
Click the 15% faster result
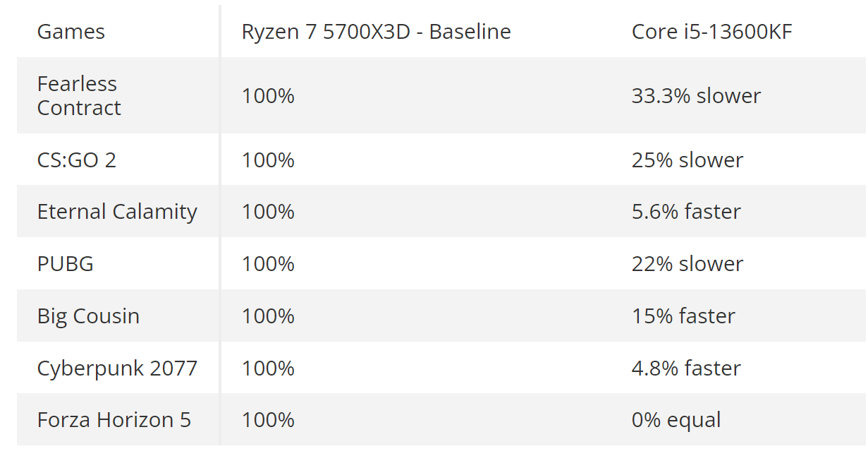[x=683, y=316]
